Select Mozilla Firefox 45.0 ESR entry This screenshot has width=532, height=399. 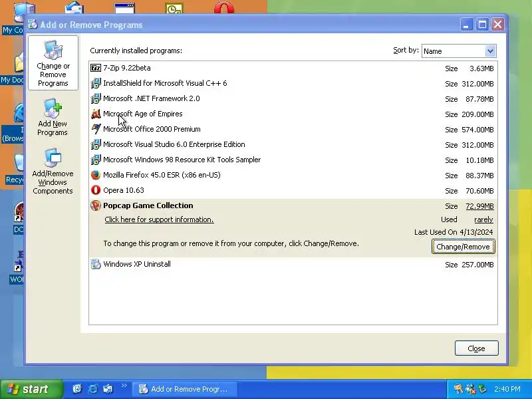pyautogui.click(x=293, y=175)
